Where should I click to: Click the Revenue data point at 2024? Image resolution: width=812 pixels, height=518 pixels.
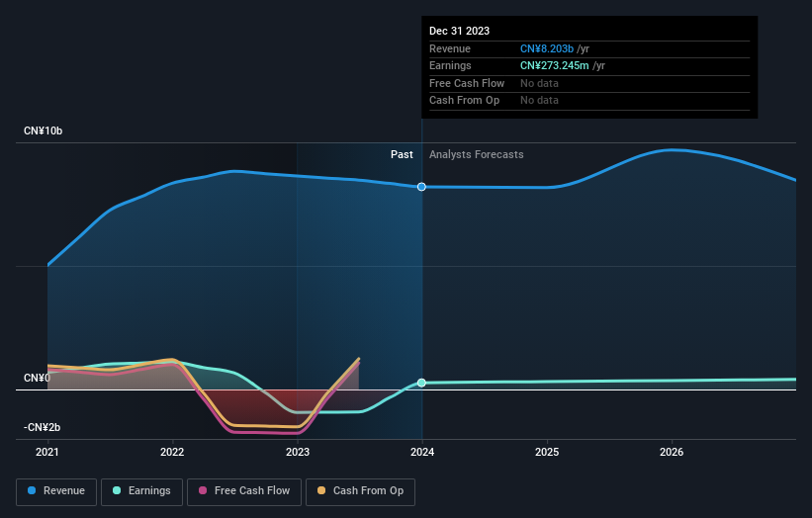tap(421, 187)
